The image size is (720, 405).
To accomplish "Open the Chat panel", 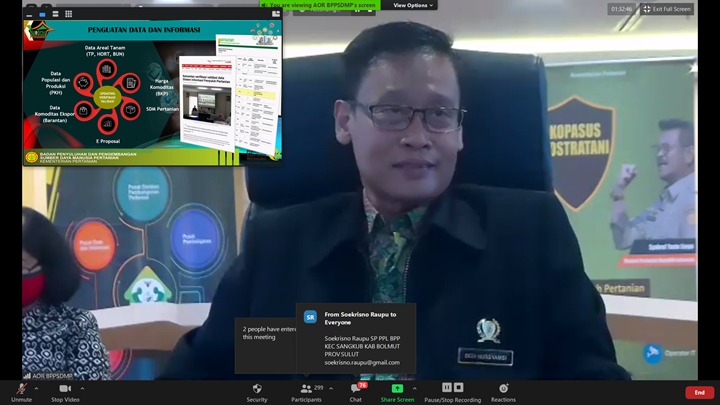I will 355,389.
